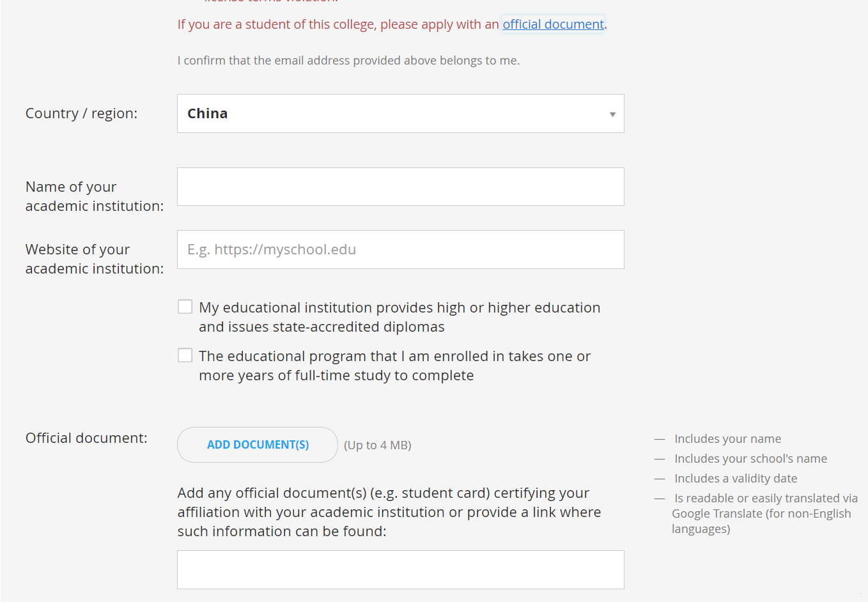Open the "official document" link
The image size is (868, 602).
pyautogui.click(x=552, y=24)
